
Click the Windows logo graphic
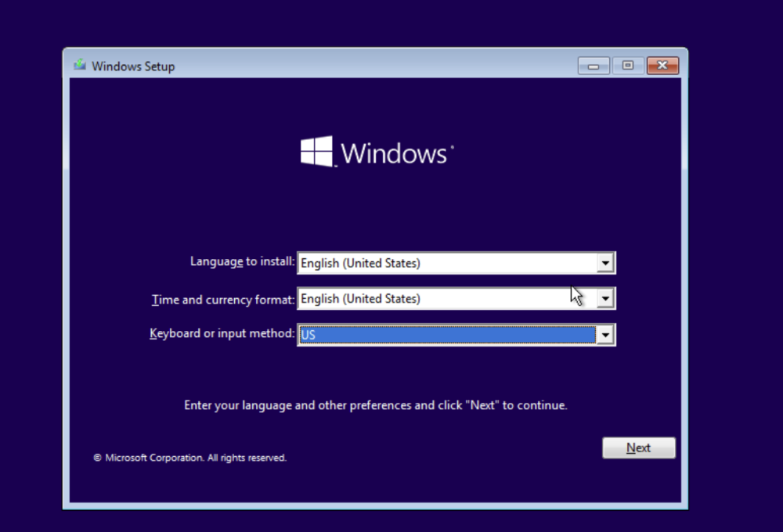(x=377, y=152)
